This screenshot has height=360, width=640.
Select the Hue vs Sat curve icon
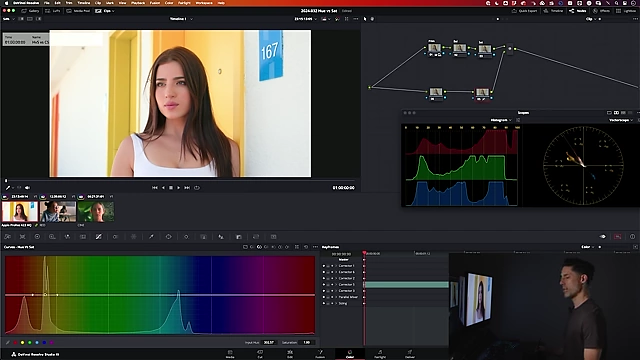[259, 247]
